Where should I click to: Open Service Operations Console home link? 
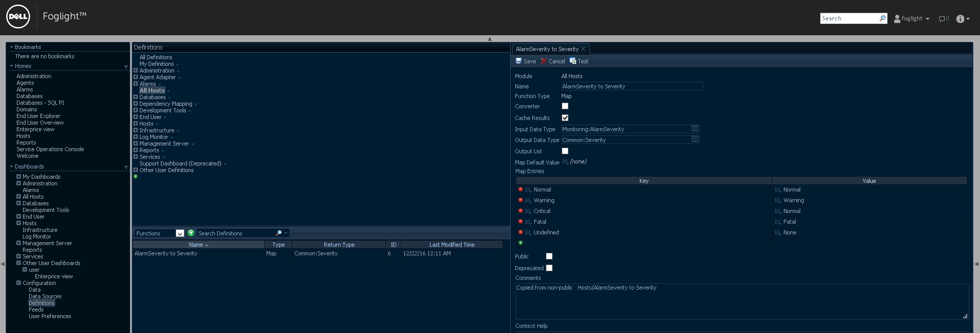pyautogui.click(x=50, y=149)
